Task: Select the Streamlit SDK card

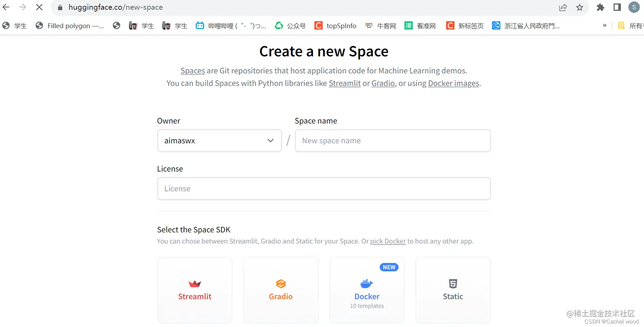Action: pos(195,290)
